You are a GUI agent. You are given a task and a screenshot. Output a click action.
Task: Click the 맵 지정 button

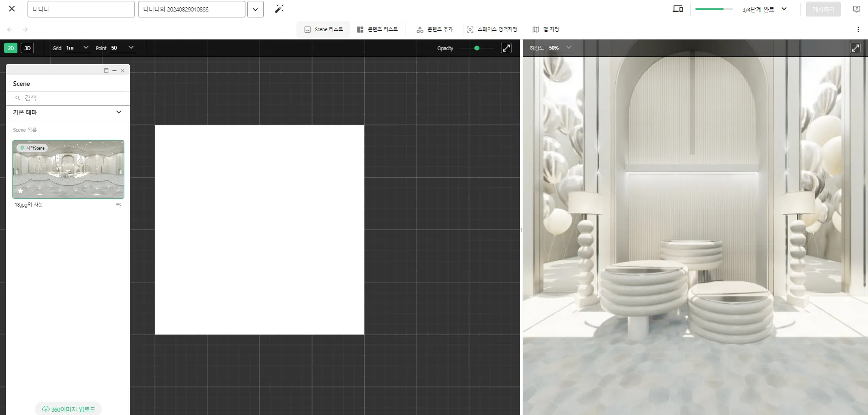pos(545,29)
